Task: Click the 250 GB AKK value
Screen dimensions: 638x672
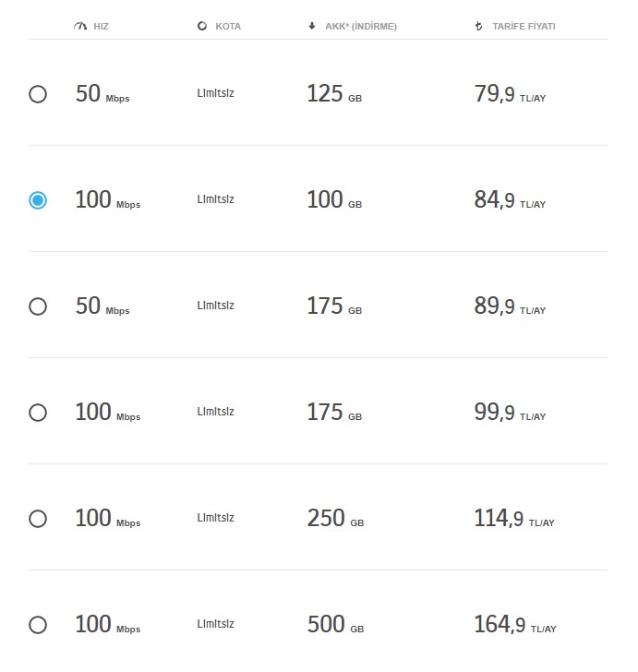Action: 334,519
